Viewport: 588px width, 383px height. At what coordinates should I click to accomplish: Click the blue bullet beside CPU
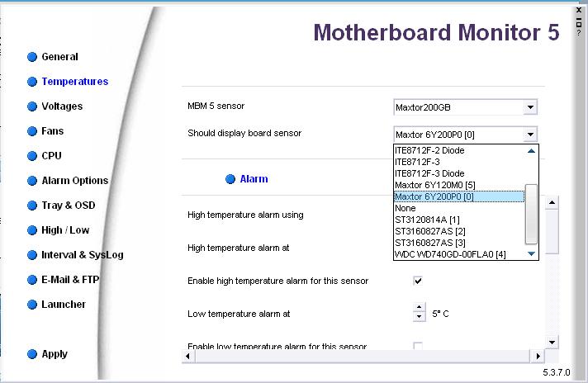pos(32,156)
